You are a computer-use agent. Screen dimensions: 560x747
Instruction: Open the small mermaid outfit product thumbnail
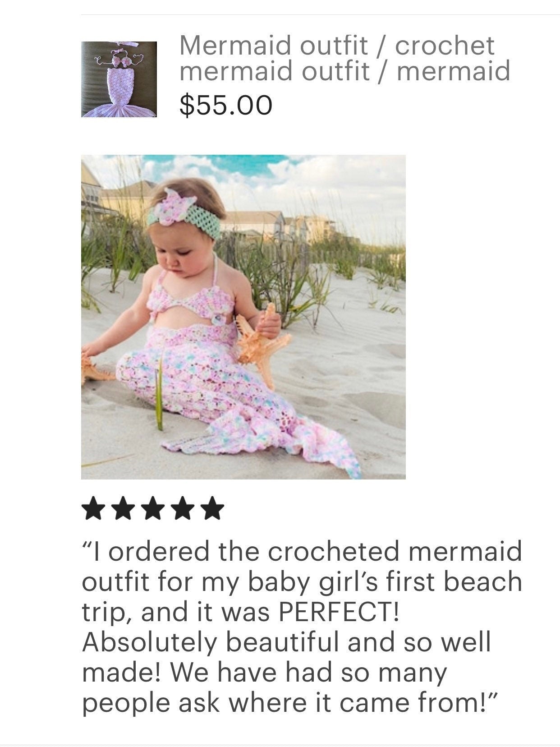click(119, 79)
